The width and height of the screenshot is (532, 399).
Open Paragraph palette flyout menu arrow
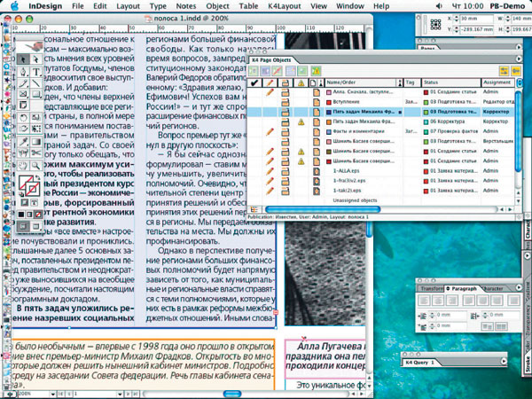click(519, 287)
